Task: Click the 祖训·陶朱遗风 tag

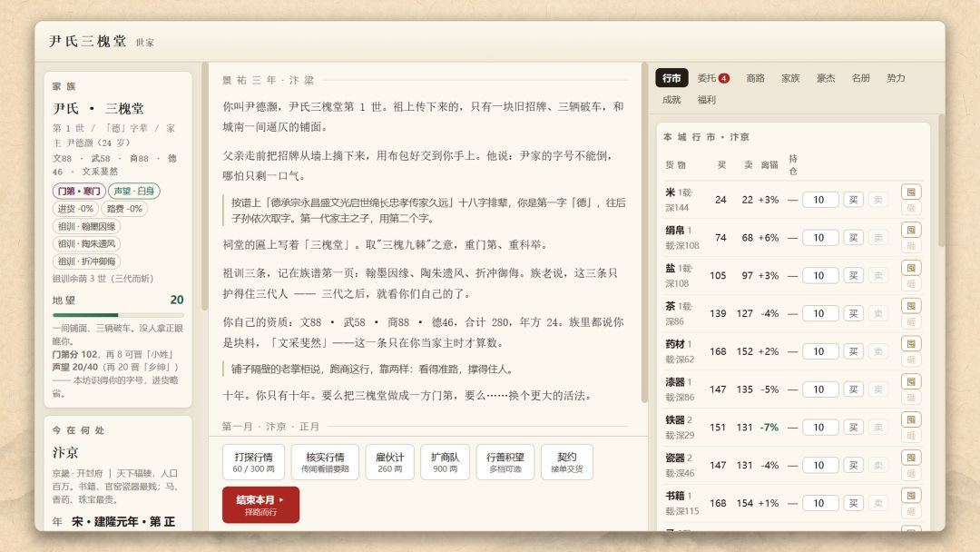Action: click(86, 244)
